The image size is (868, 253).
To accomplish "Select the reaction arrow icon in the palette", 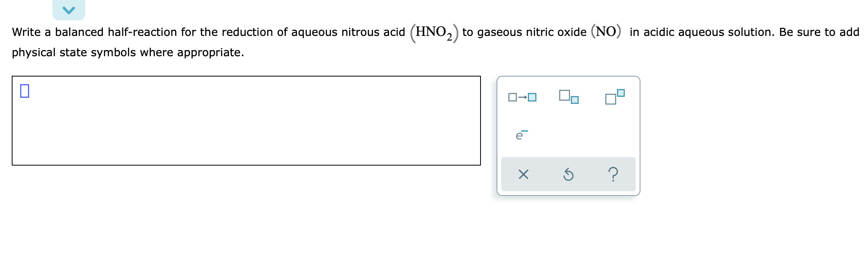I will (522, 97).
